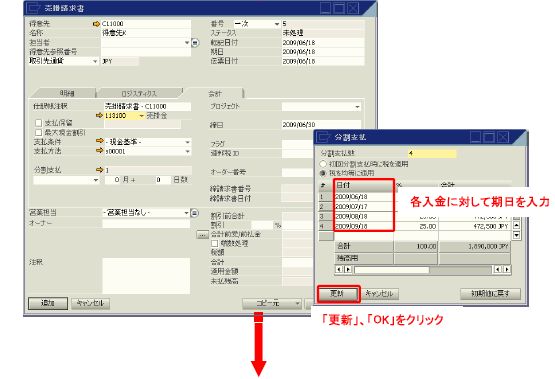Image resolution: width=555 pixels, height=379 pixels.
Task: Select 初回分割支払時に税を適用 radio option
Action: click(322, 164)
